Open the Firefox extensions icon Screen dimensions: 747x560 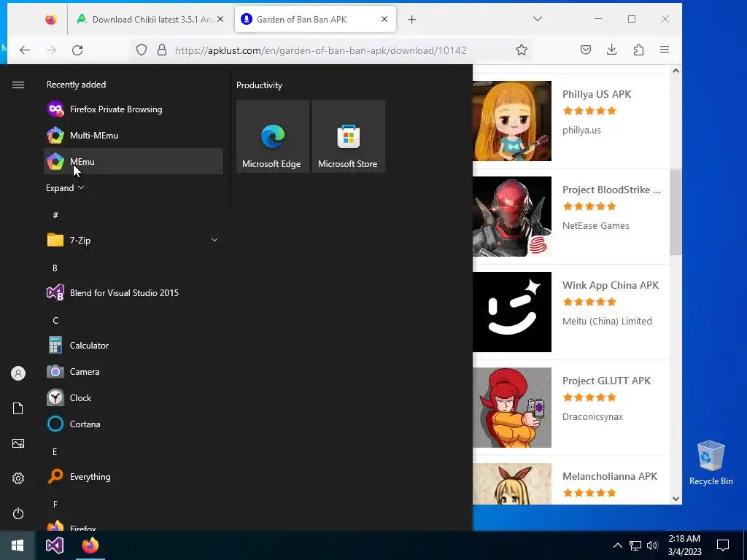coord(638,50)
